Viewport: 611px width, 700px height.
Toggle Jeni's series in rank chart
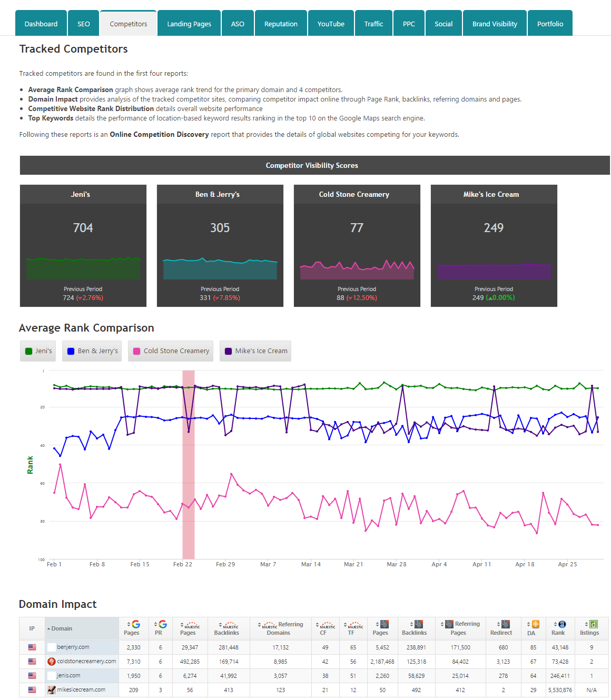click(x=38, y=351)
